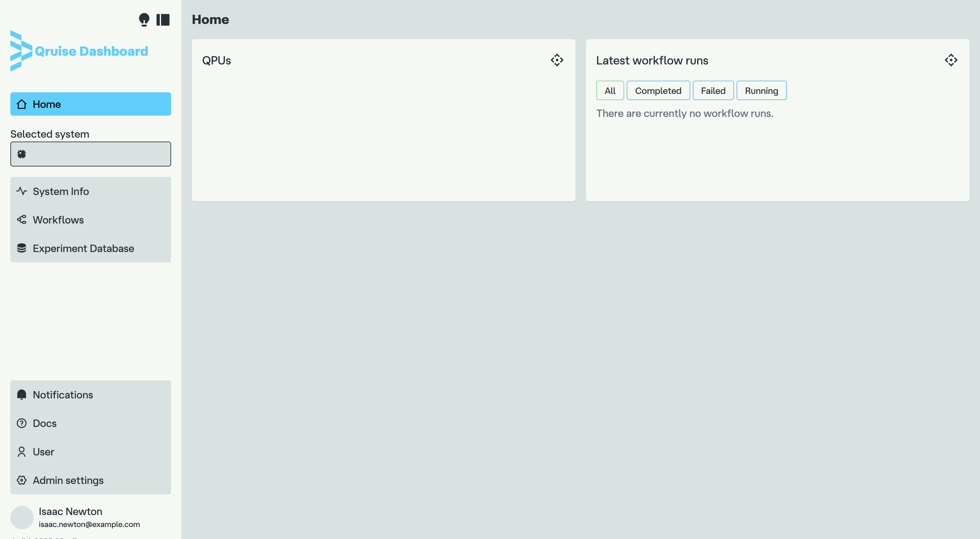Click the Admin settings gear icon

click(x=22, y=480)
